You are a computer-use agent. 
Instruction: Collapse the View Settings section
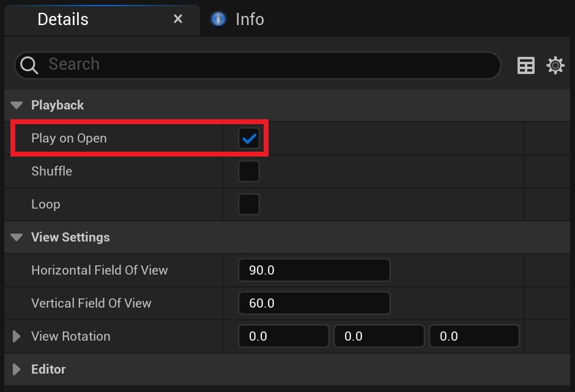(17, 237)
